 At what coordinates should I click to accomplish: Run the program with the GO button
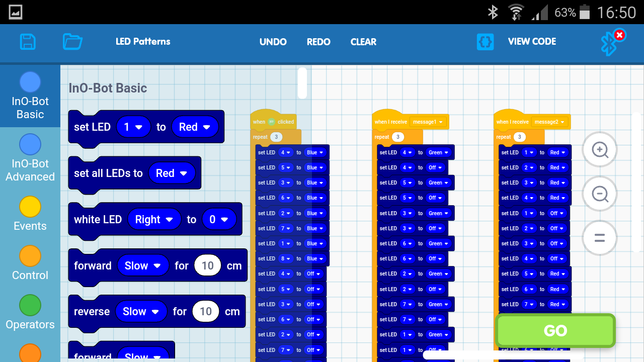click(555, 330)
